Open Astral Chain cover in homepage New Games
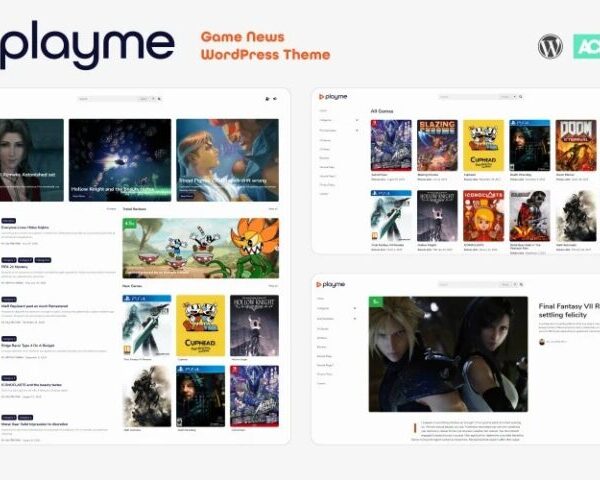This screenshot has width=600, height=480. click(254, 396)
